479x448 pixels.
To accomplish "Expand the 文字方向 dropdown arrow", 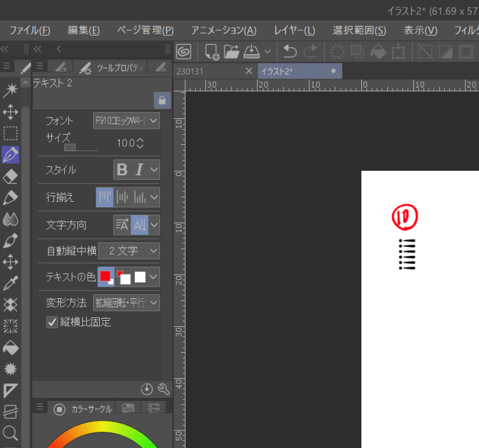I will coord(154,225).
